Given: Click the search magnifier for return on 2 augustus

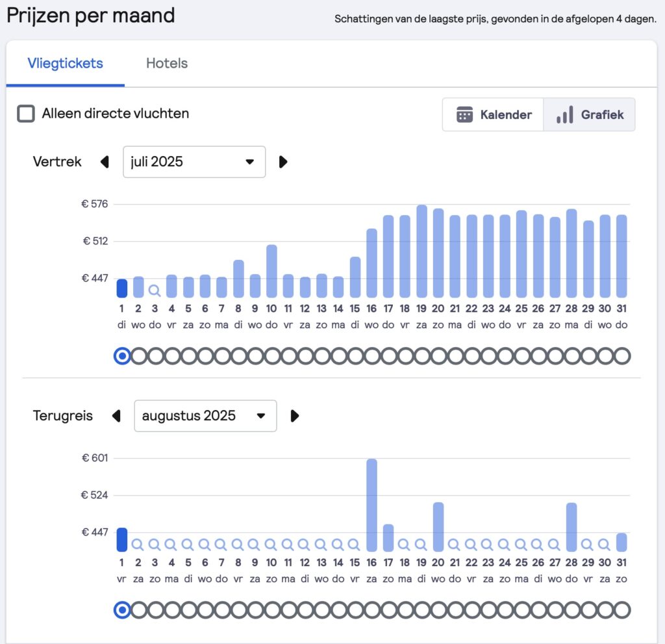Looking at the screenshot, I should pyautogui.click(x=138, y=544).
